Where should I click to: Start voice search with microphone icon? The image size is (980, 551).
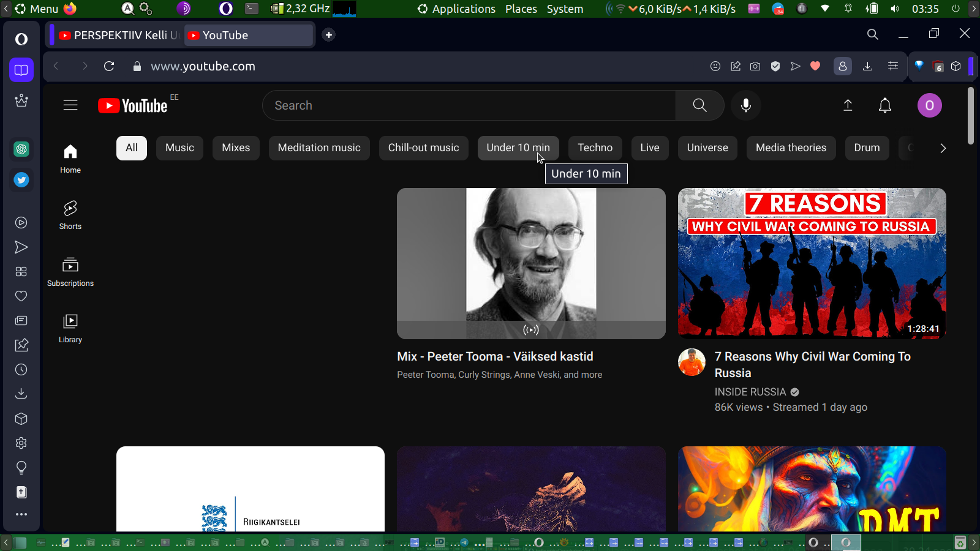pos(746,105)
